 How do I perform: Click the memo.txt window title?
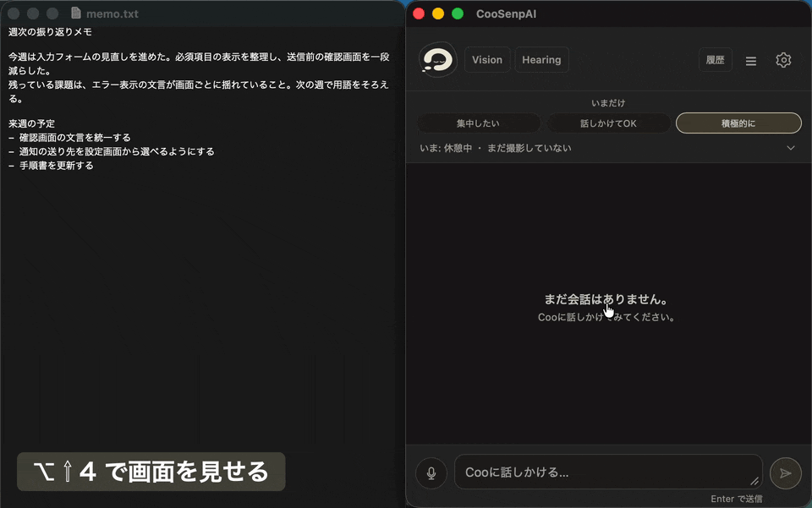click(x=112, y=14)
